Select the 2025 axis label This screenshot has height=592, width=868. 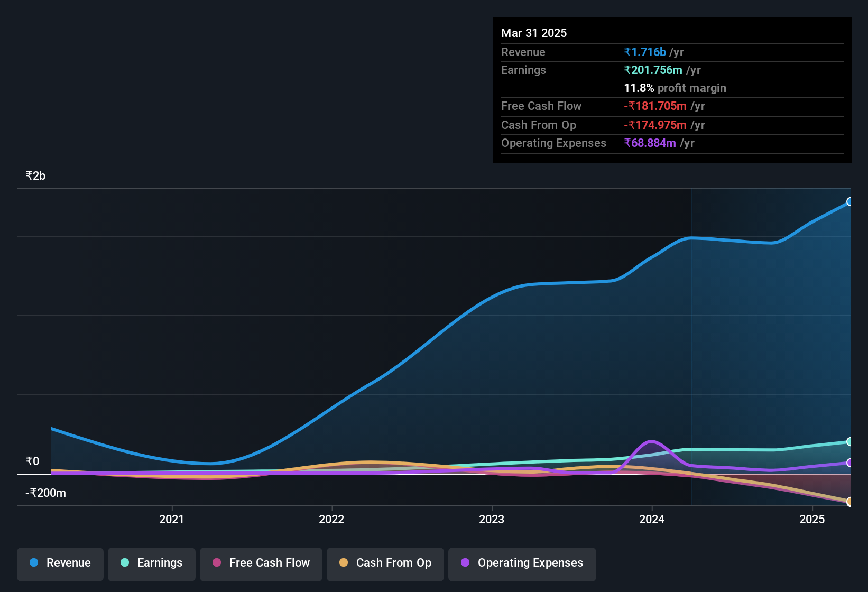pos(811,520)
